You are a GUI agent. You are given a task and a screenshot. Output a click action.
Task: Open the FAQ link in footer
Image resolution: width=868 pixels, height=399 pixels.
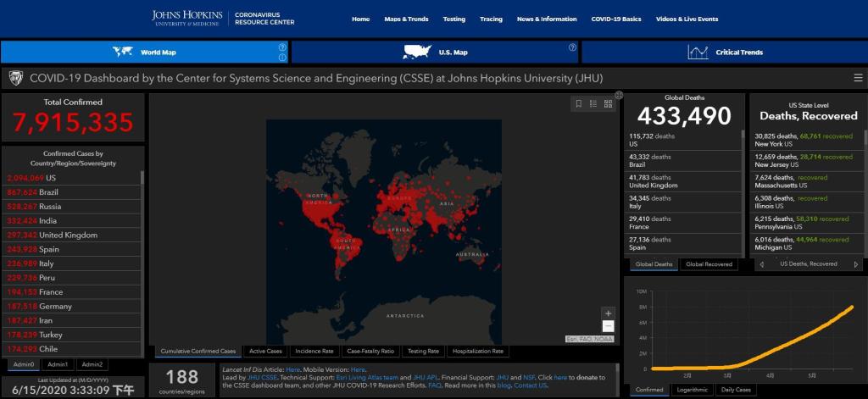434,385
